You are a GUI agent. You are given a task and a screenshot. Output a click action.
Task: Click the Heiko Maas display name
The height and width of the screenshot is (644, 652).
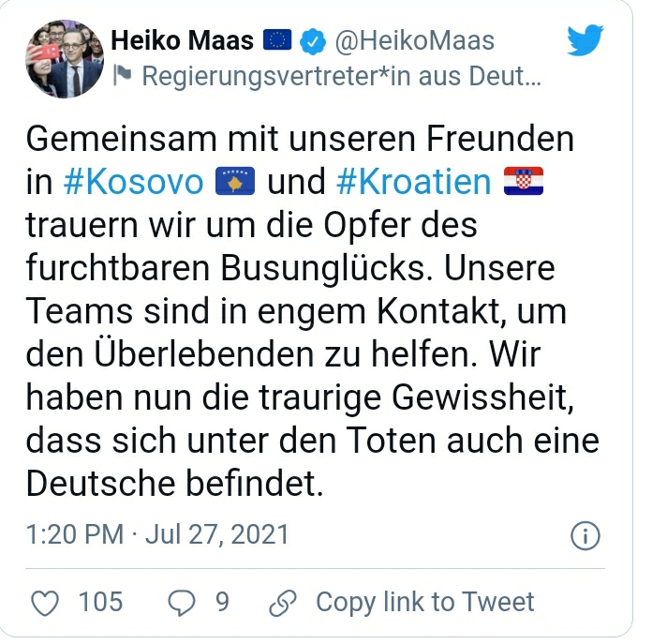pos(184,41)
